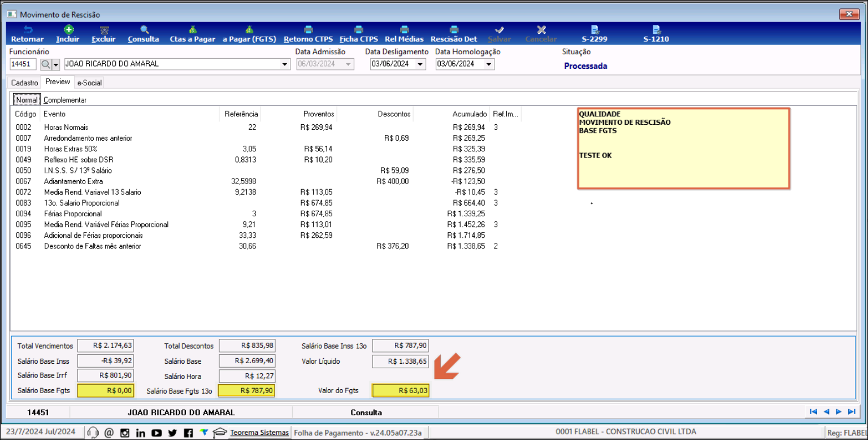The width and height of the screenshot is (868, 440).
Task: Select the Férias Proporcional row
Action: 266,214
